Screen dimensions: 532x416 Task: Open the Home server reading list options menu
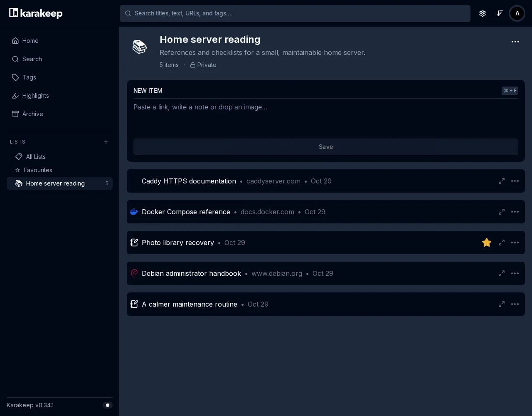[515, 42]
